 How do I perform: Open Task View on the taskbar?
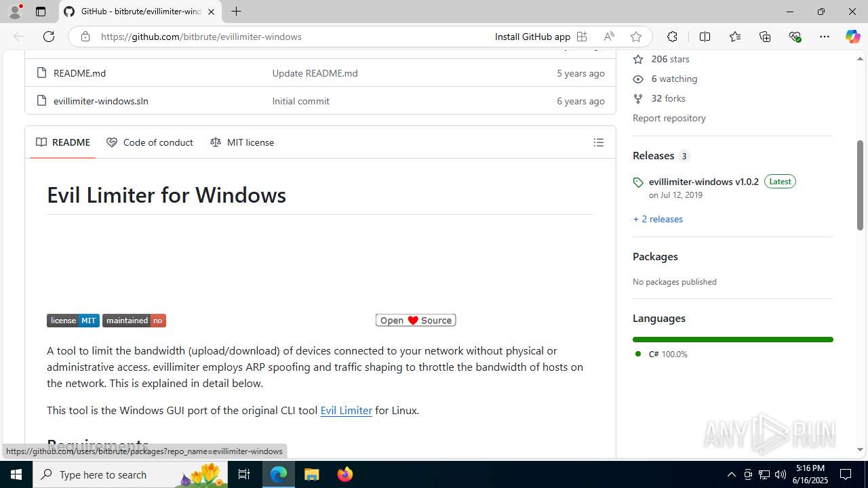coord(245,474)
